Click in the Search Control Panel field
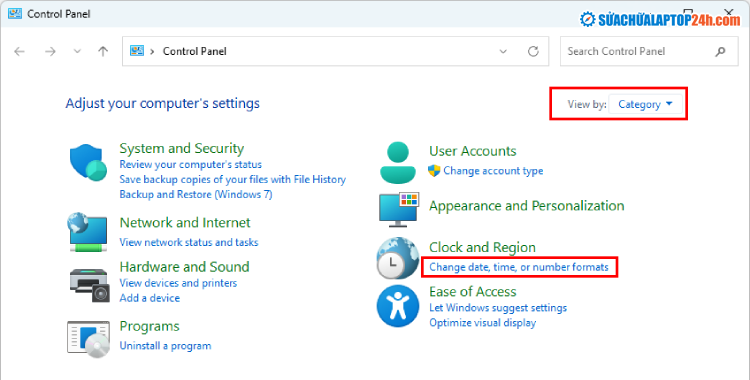 pos(649,51)
